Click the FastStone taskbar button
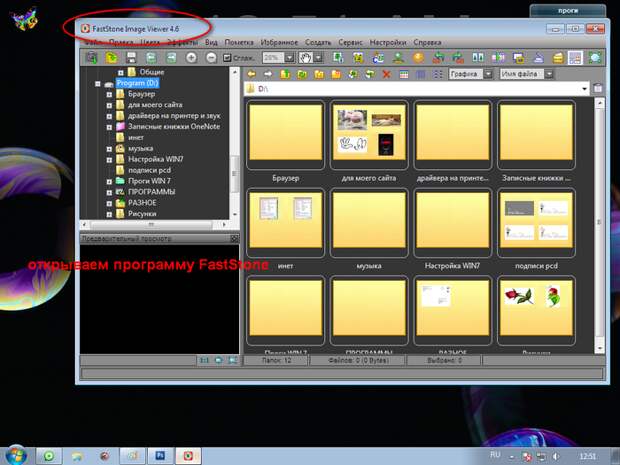 tap(188, 456)
